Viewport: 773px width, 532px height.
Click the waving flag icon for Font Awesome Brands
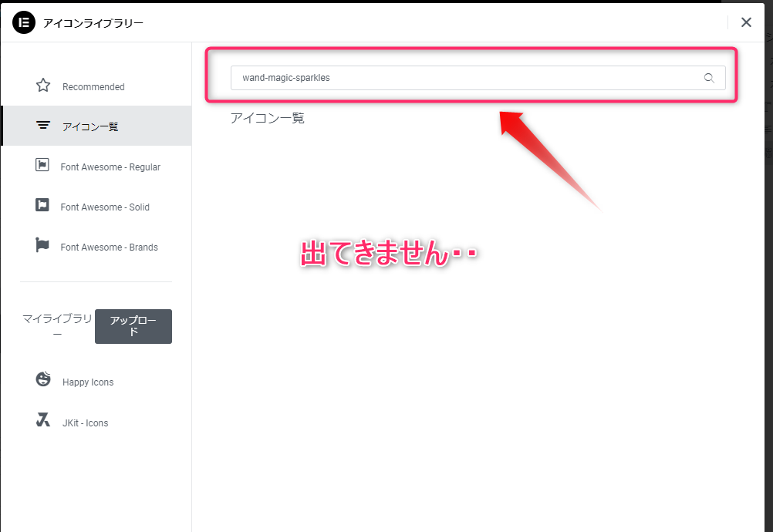[42, 246]
